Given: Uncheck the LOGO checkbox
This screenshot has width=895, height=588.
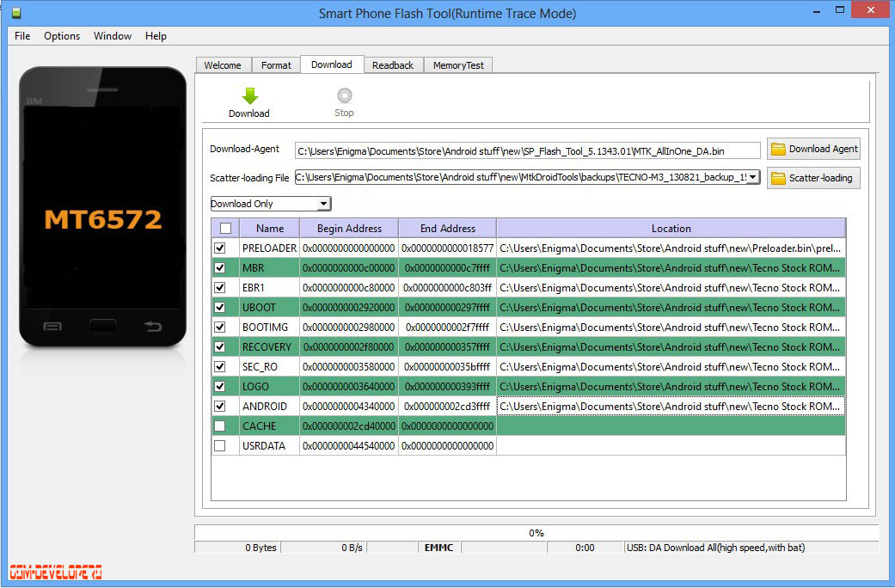Looking at the screenshot, I should click(220, 387).
